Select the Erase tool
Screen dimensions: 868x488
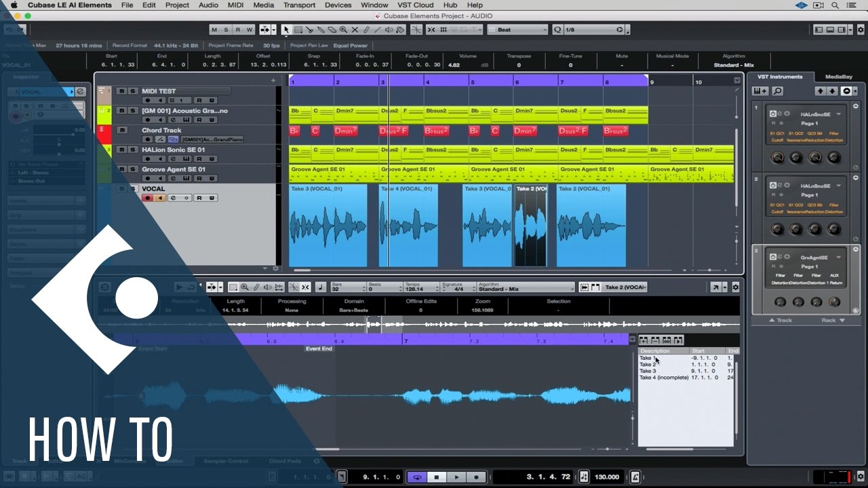coord(332,30)
